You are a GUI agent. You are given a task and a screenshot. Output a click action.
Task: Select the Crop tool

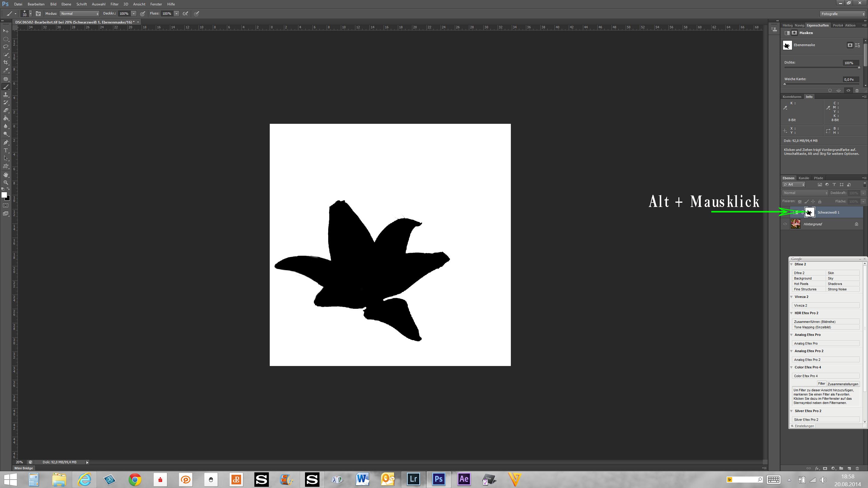pyautogui.click(x=6, y=63)
